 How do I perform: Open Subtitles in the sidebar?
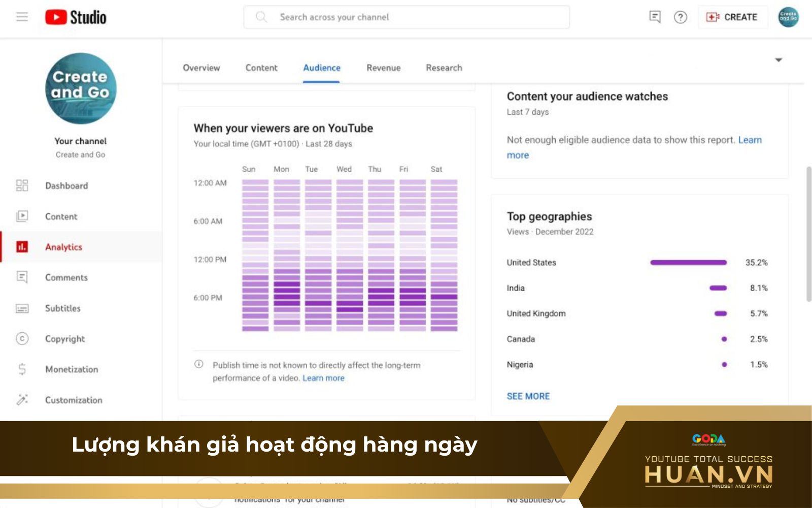pos(63,308)
